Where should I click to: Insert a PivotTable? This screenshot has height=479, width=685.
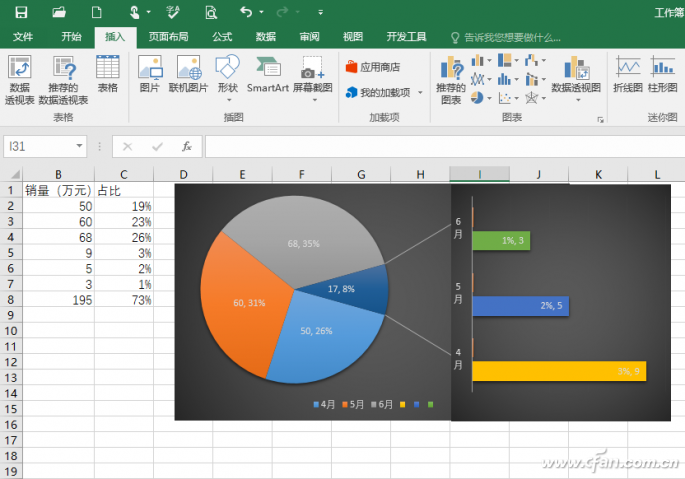click(x=20, y=80)
